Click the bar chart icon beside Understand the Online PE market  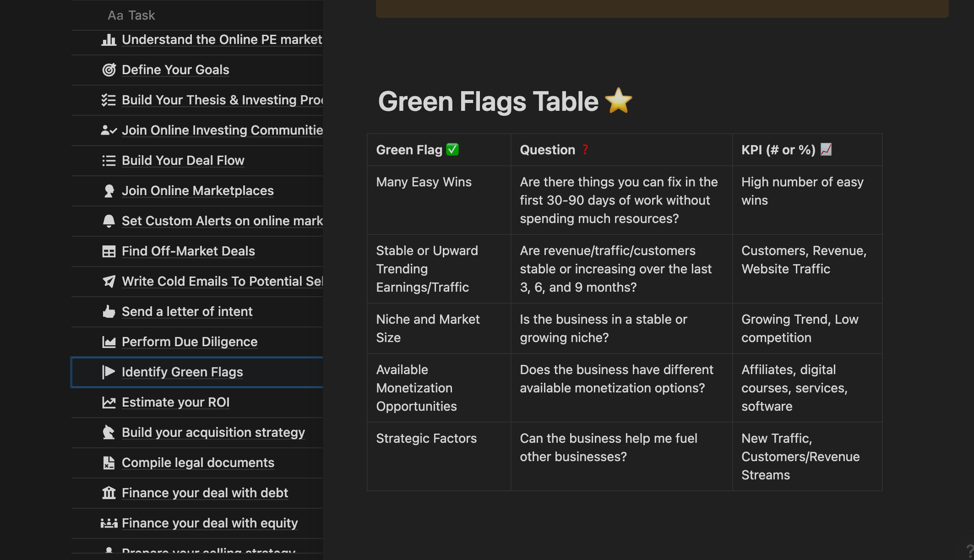[x=109, y=40]
